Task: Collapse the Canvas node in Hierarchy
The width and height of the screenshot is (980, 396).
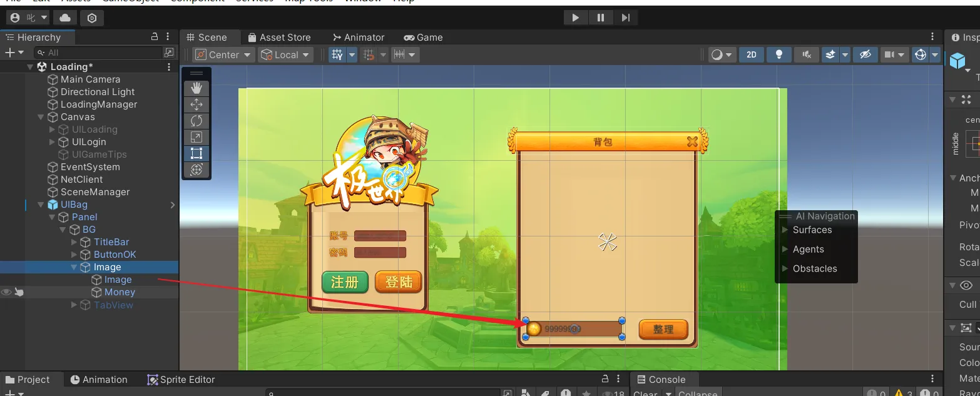Action: [41, 117]
